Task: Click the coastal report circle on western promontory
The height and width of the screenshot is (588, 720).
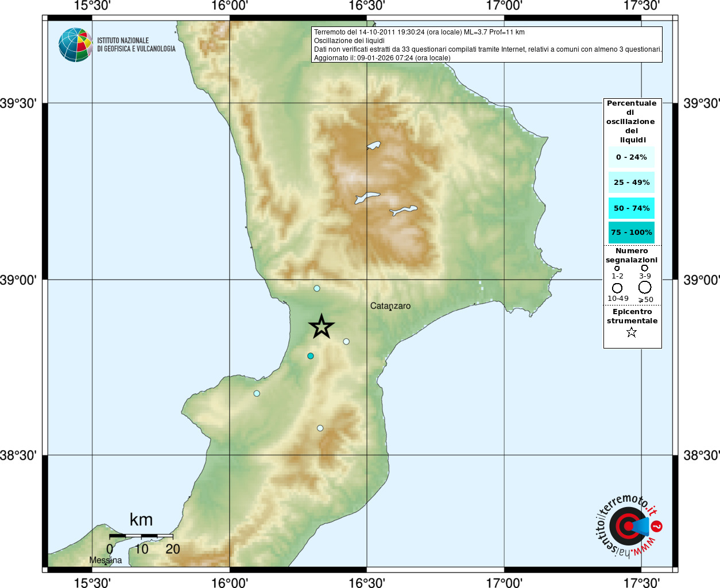Action: click(x=257, y=393)
